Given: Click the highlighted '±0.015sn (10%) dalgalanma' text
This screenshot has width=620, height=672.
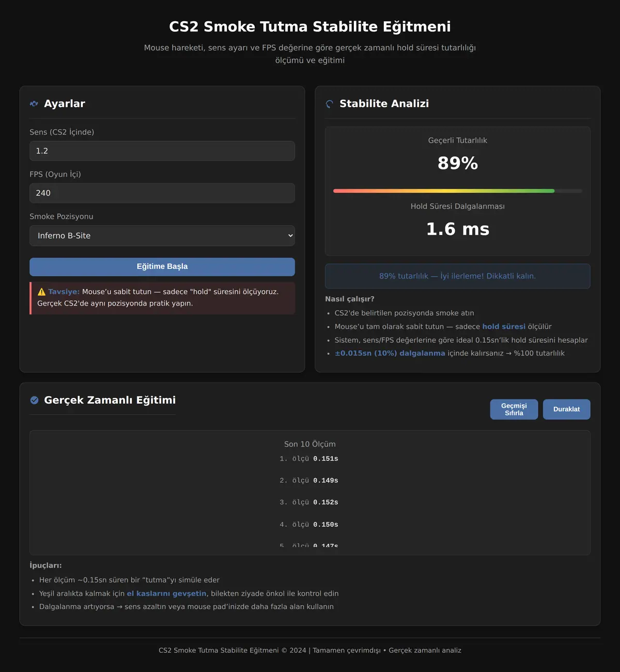Looking at the screenshot, I should click(x=390, y=354).
